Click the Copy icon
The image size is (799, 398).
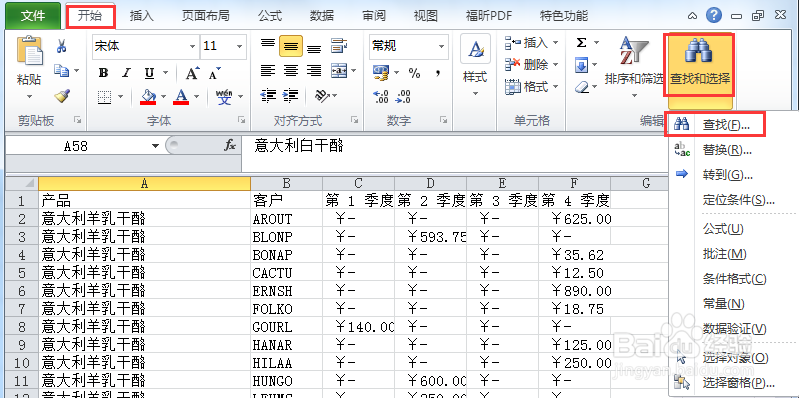[62, 70]
